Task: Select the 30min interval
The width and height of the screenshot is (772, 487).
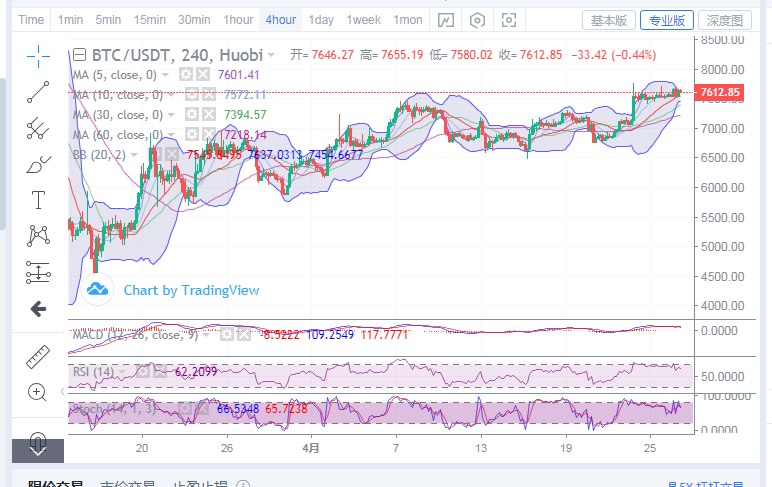Action: click(x=194, y=20)
